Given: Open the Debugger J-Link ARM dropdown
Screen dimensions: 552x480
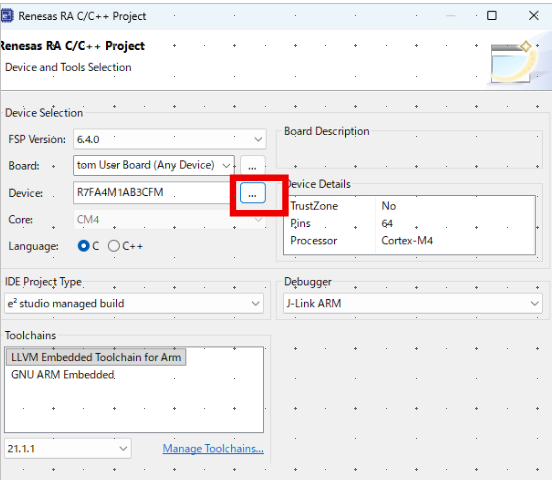Looking at the screenshot, I should 413,303.
